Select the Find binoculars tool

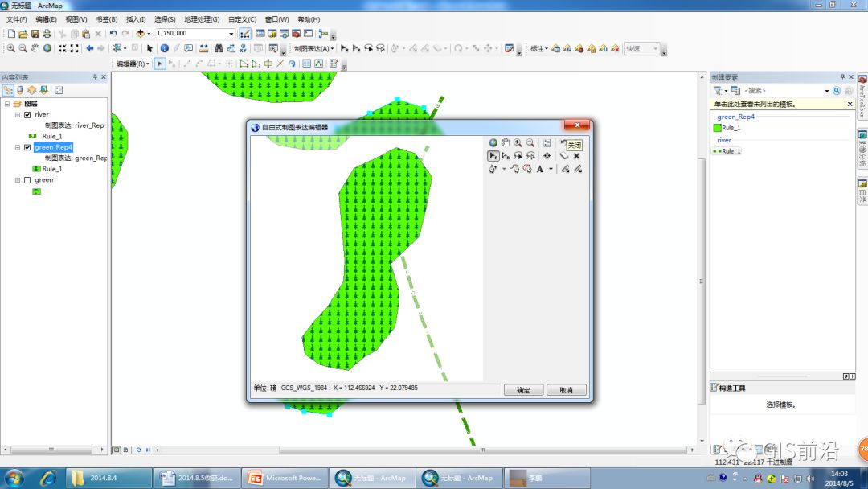point(219,48)
